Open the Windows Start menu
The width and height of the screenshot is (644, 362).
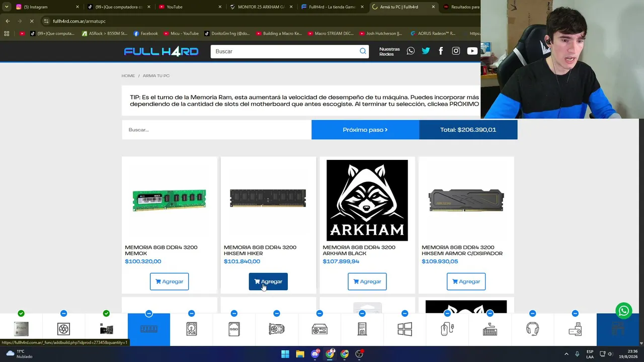pyautogui.click(x=285, y=354)
